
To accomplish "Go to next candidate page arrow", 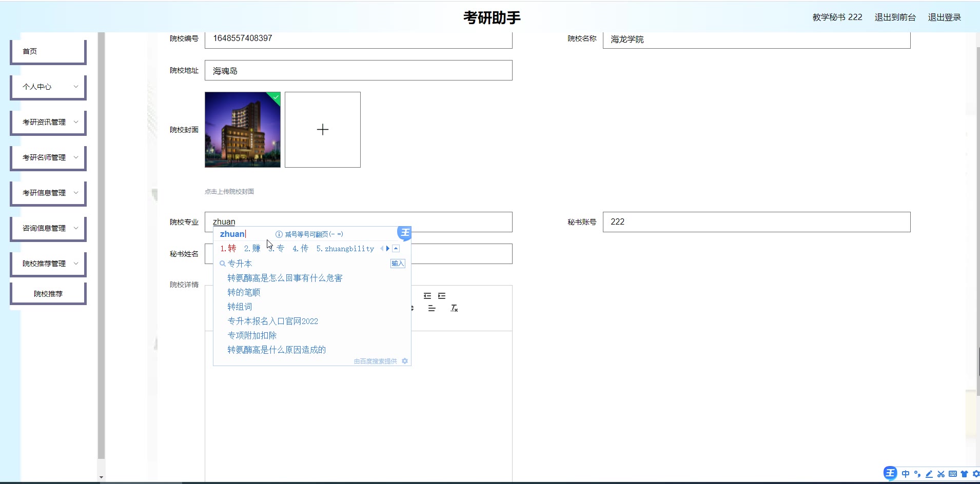I will (x=388, y=249).
